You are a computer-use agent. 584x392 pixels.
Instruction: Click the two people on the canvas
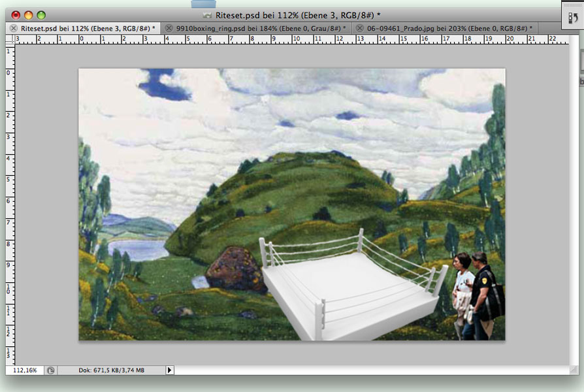pyautogui.click(x=478, y=296)
